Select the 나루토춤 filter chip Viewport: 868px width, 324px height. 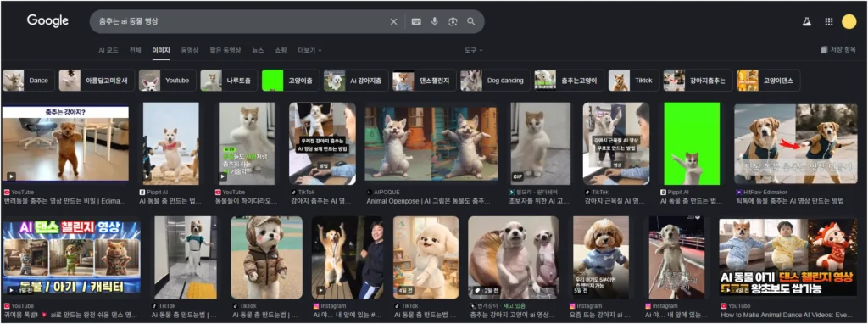pos(229,81)
